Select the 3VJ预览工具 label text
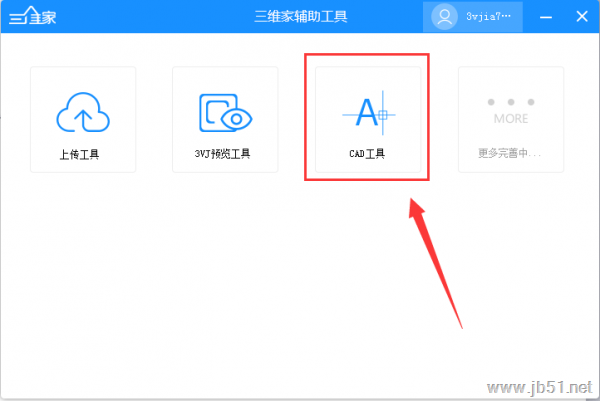The width and height of the screenshot is (600, 401). point(222,154)
